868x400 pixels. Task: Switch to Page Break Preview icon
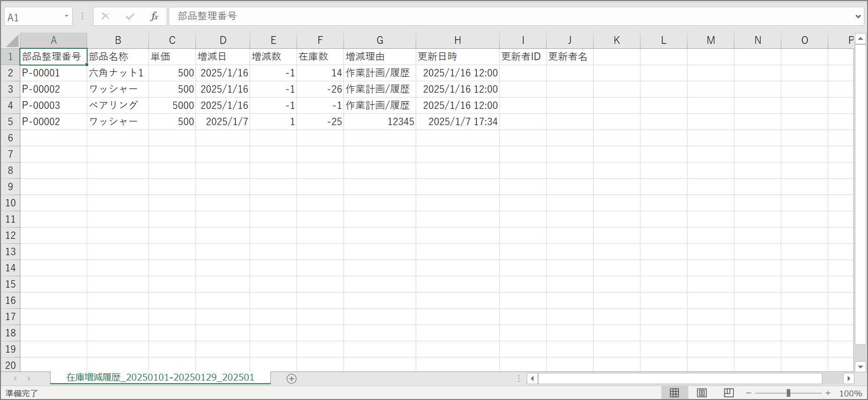pos(728,393)
